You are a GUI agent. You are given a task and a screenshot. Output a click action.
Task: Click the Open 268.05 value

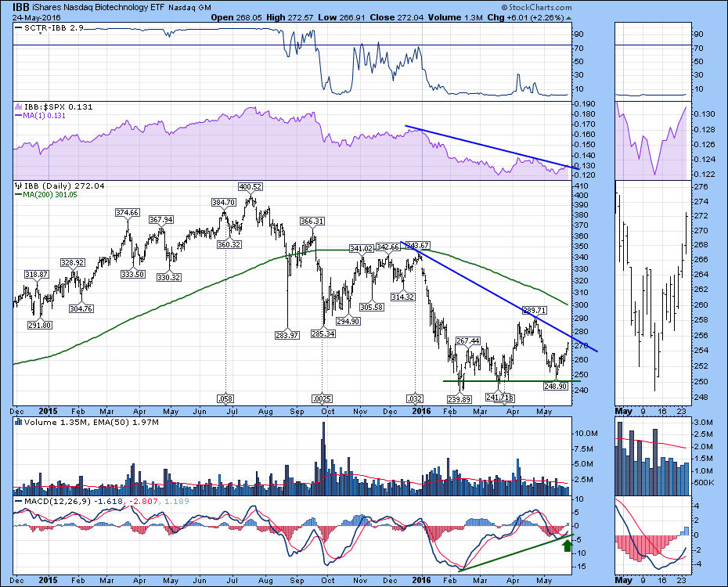(x=236, y=18)
